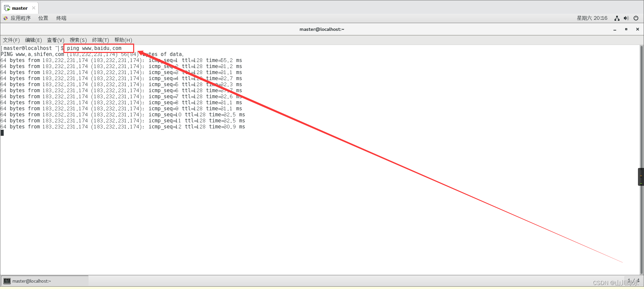This screenshot has height=289, width=644.
Task: Close the terminal window
Action: pyautogui.click(x=638, y=30)
